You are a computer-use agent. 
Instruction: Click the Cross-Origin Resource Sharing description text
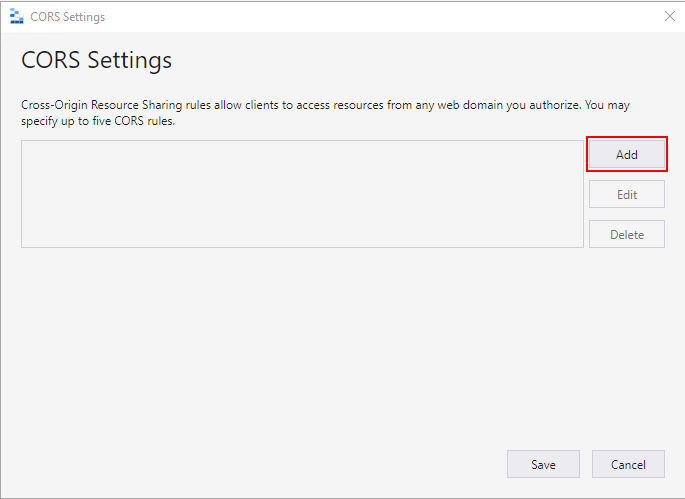pyautogui.click(x=325, y=113)
